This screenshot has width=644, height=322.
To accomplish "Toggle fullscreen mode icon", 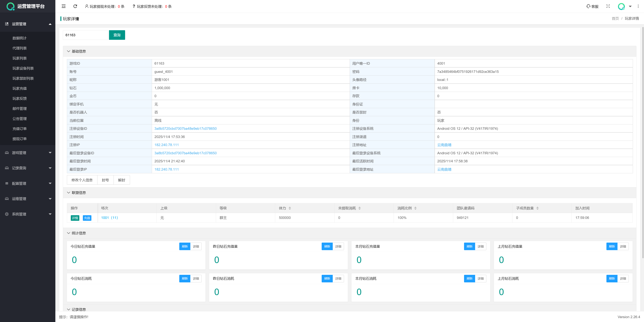I will coord(608,6).
